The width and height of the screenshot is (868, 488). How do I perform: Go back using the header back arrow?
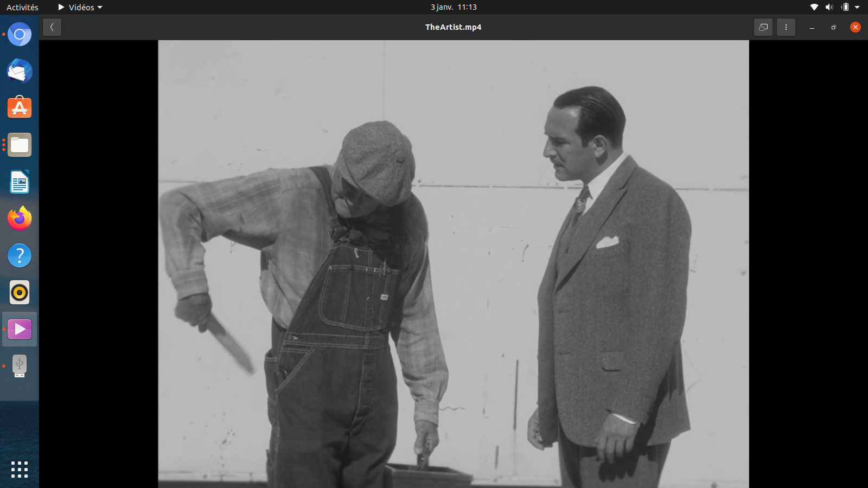tap(52, 27)
